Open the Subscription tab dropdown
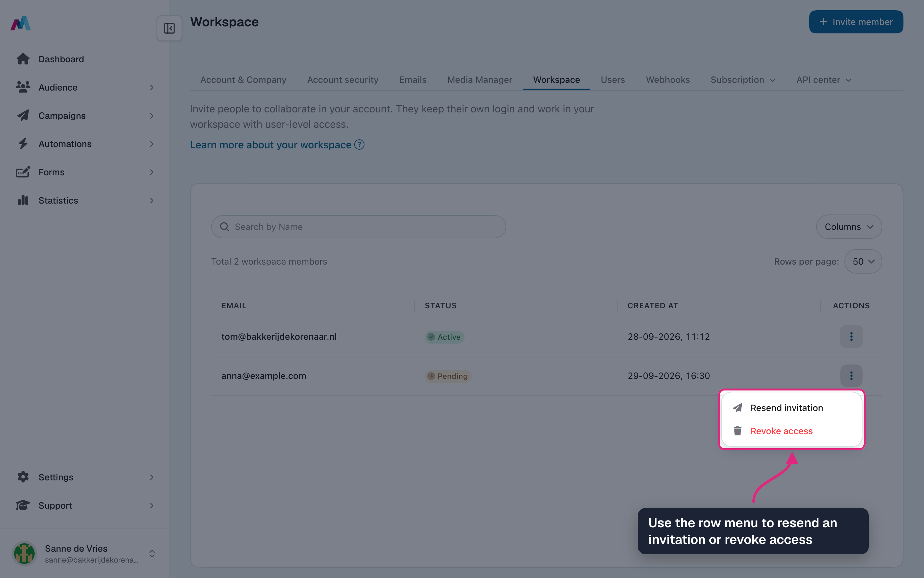The height and width of the screenshot is (578, 924). 743,80
